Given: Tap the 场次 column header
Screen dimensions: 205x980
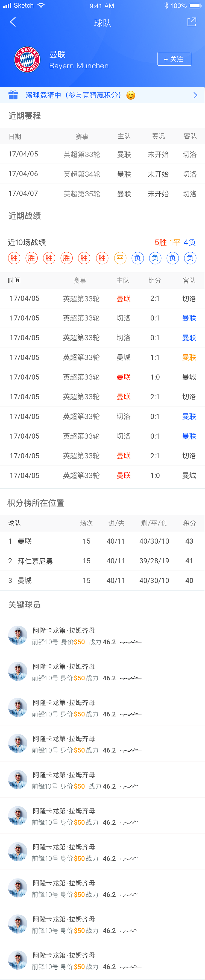Looking at the screenshot, I should [x=86, y=523].
